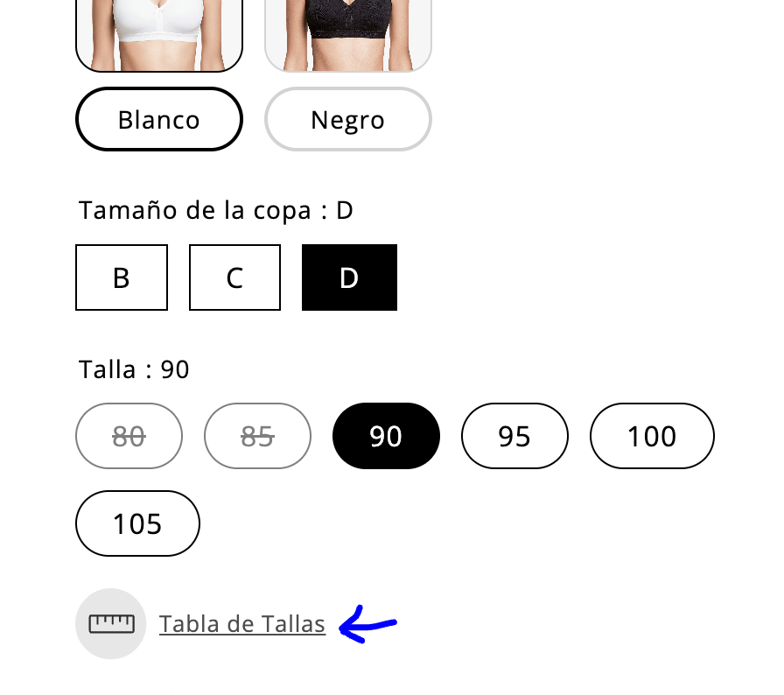Choose the Negro color option

[x=348, y=119]
